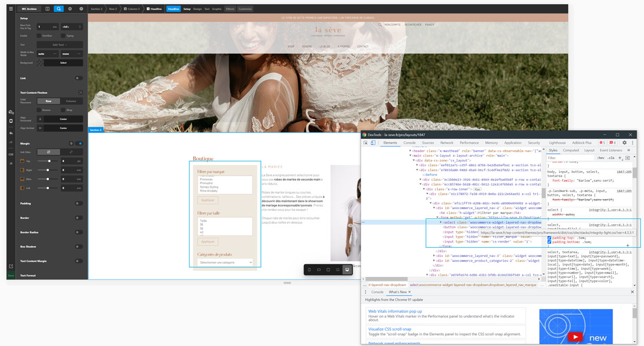Click the external preview icon above Save
This screenshot has width=644, height=346.
pos(11,266)
